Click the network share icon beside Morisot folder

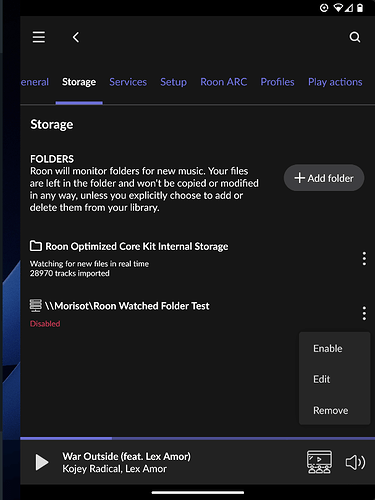(x=36, y=305)
